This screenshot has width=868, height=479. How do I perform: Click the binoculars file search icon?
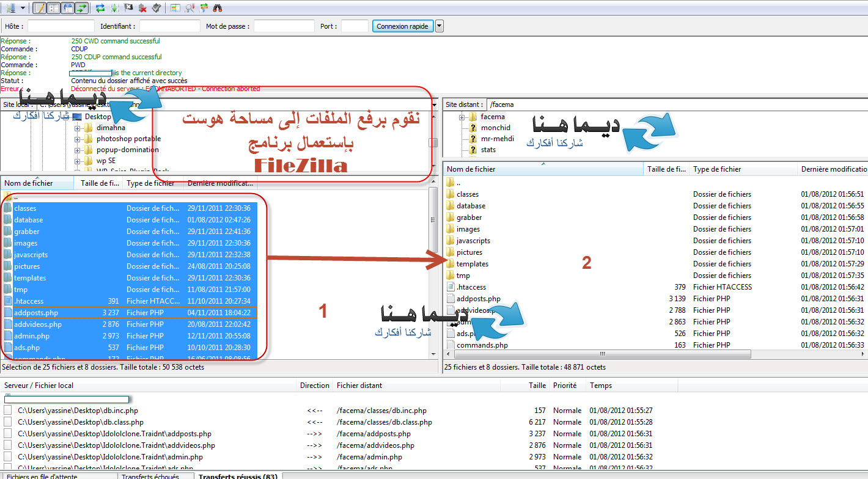point(217,7)
